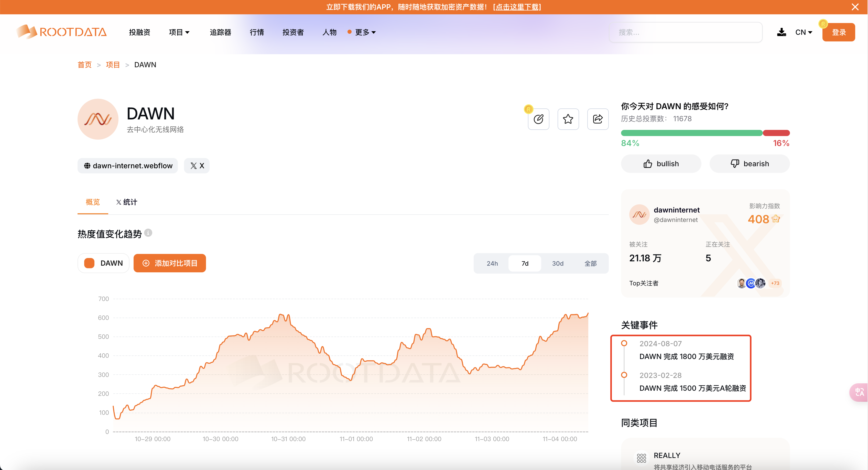Viewport: 868px width, 470px height.
Task: Click the 2023-02-28 key event marker
Action: coord(624,375)
